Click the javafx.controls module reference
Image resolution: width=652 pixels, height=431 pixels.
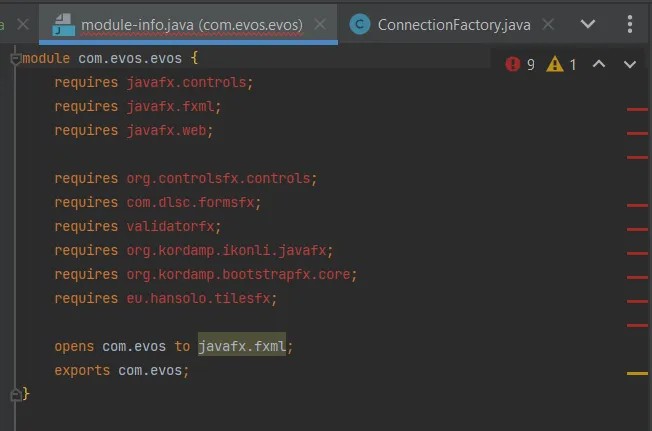tap(186, 82)
